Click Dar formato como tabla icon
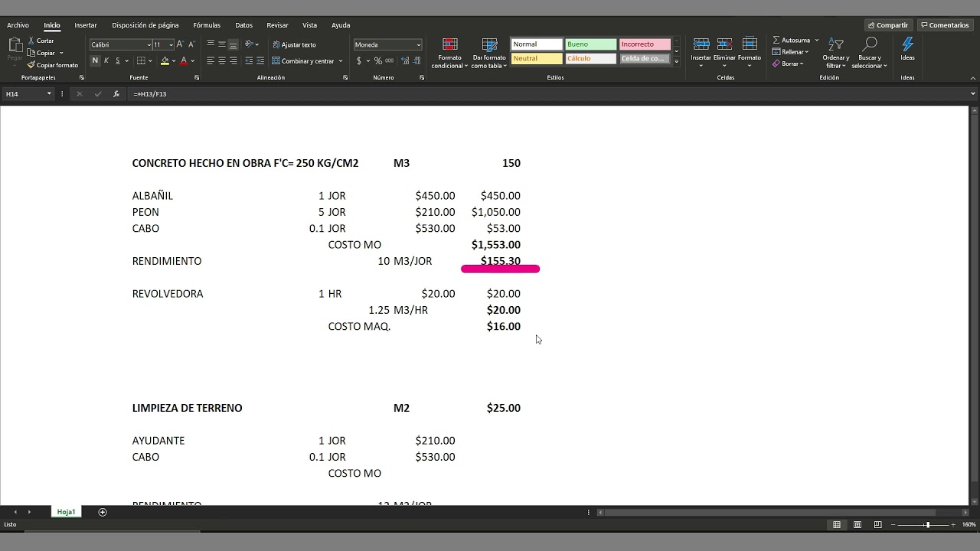This screenshot has width=980, height=551. [489, 44]
